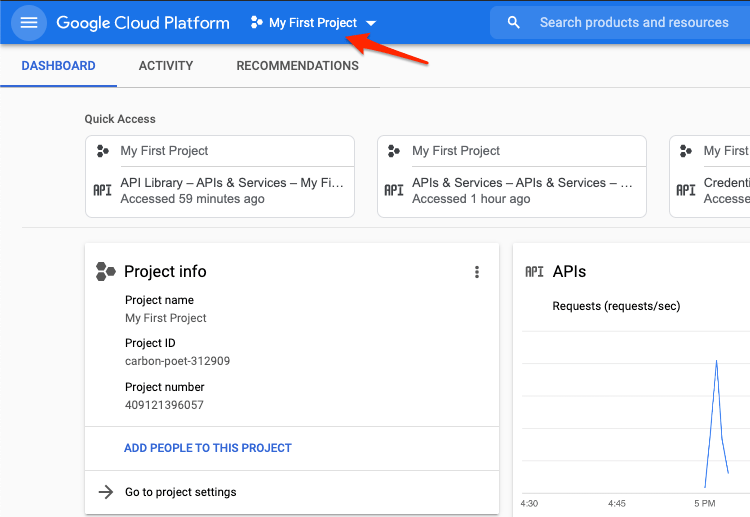Go to project settings link
This screenshot has height=517, width=750.
tap(180, 492)
